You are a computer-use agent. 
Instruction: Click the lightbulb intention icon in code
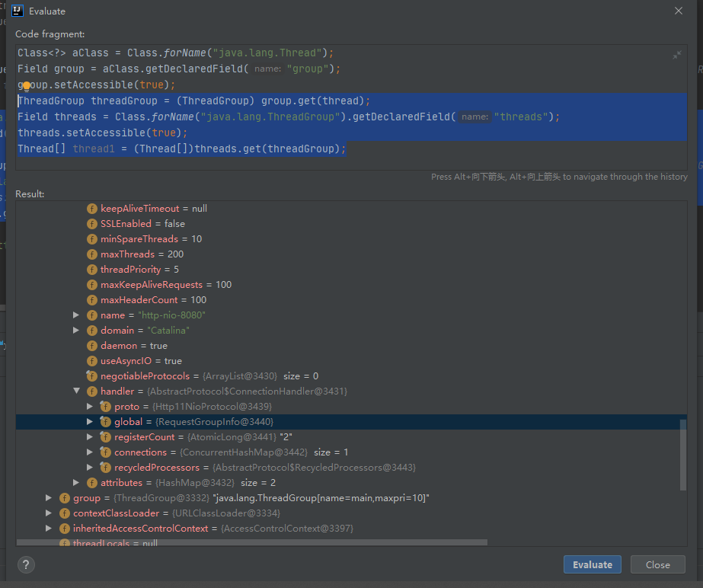pos(27,86)
